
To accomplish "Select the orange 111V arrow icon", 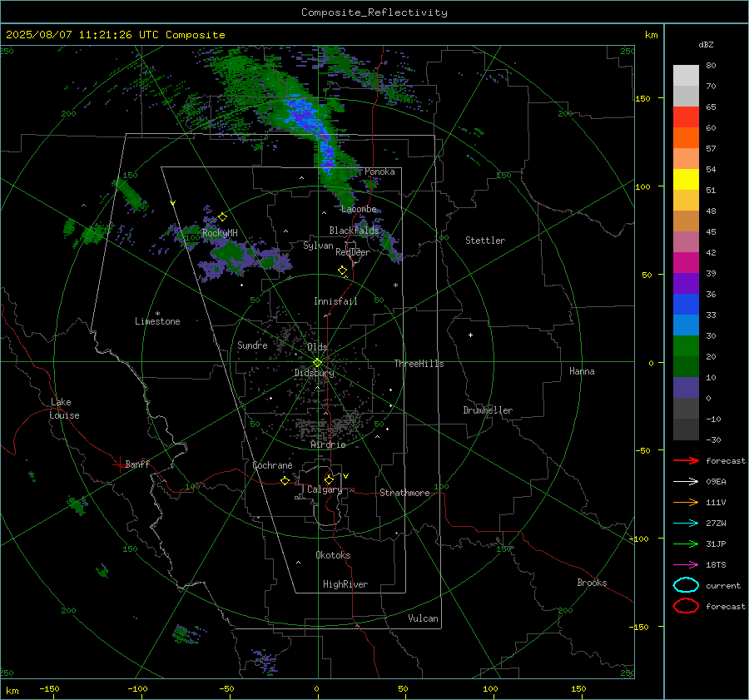I will 686,502.
